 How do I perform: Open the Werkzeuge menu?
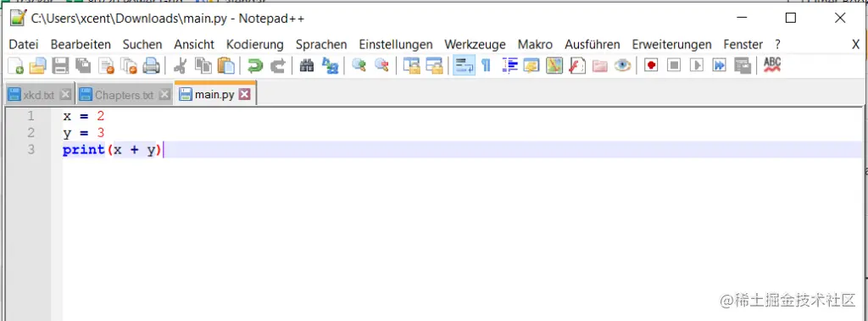click(x=475, y=44)
